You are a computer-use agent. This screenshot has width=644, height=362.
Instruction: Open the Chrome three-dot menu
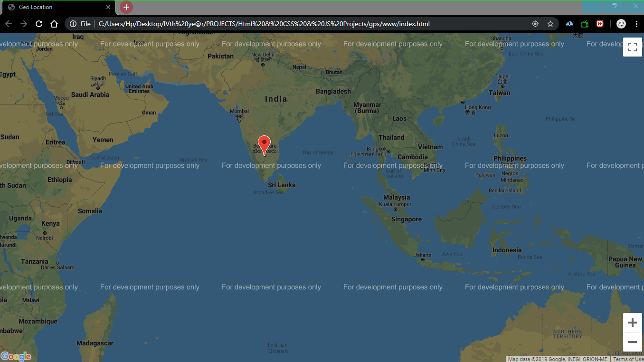[636, 24]
